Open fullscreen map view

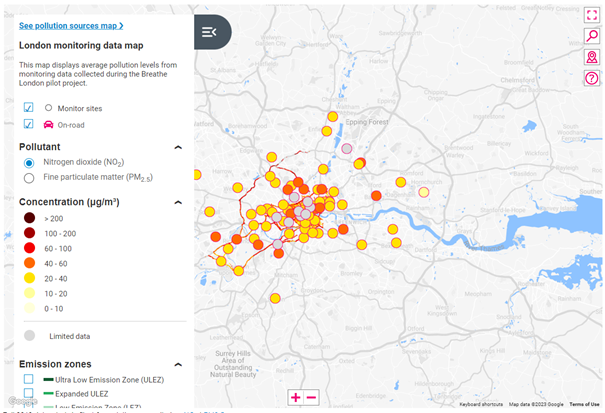point(592,15)
